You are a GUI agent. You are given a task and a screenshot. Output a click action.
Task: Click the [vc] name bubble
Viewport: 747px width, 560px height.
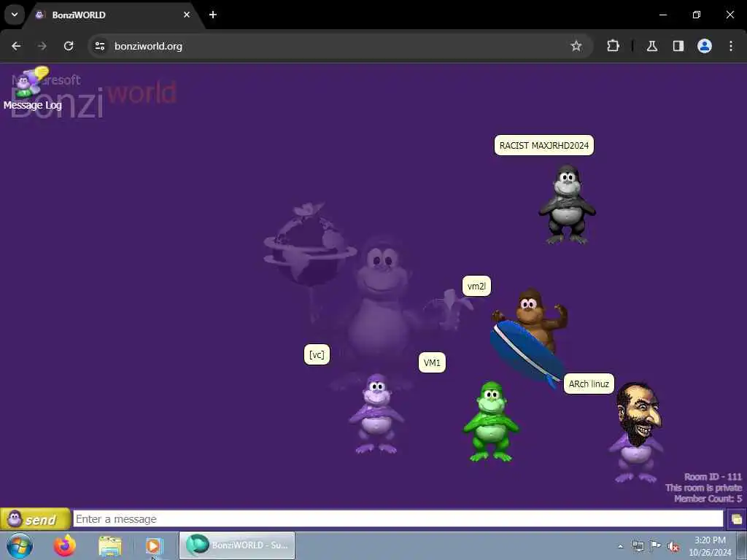pos(317,355)
